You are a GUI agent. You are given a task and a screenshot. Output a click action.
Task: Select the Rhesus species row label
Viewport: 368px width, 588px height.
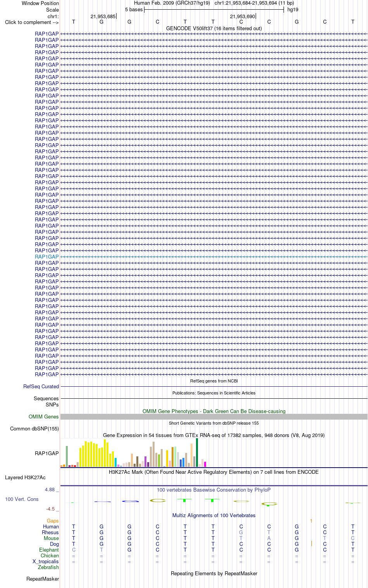click(x=50, y=532)
